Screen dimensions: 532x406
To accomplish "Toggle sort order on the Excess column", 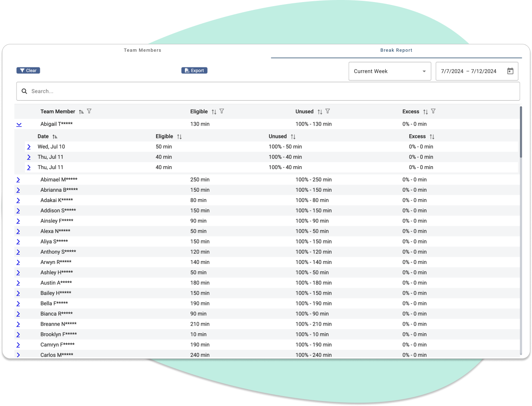I will (425, 111).
